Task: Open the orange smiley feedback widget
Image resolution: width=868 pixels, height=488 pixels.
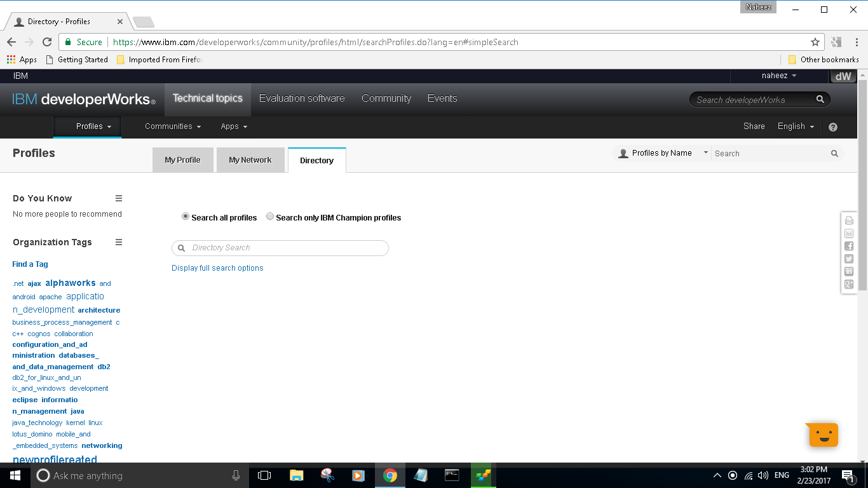Action: click(x=823, y=435)
